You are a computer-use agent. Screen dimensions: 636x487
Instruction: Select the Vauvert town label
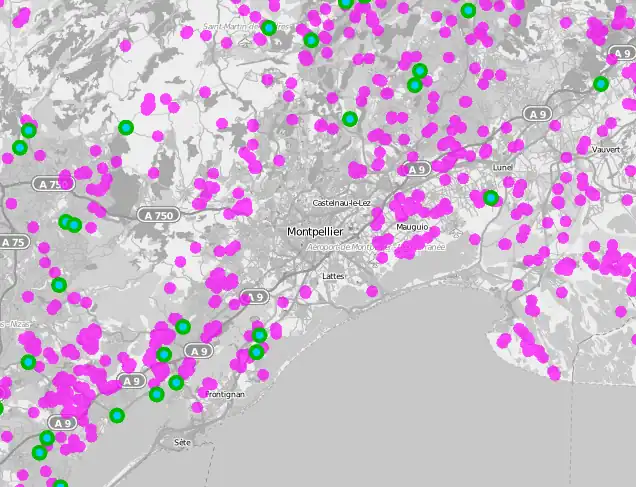(x=605, y=149)
